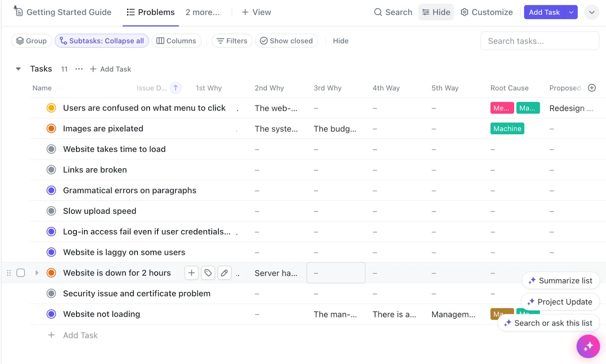Open the 2 more... views menu

(203, 12)
